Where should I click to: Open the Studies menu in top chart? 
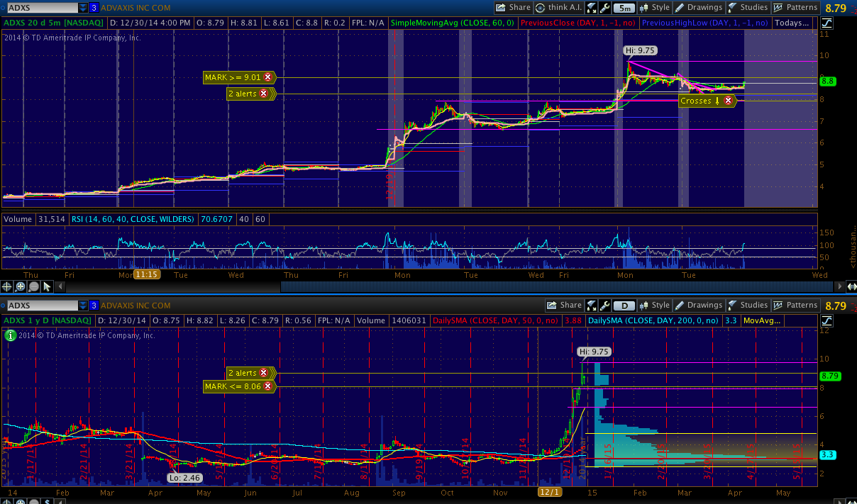[748, 8]
